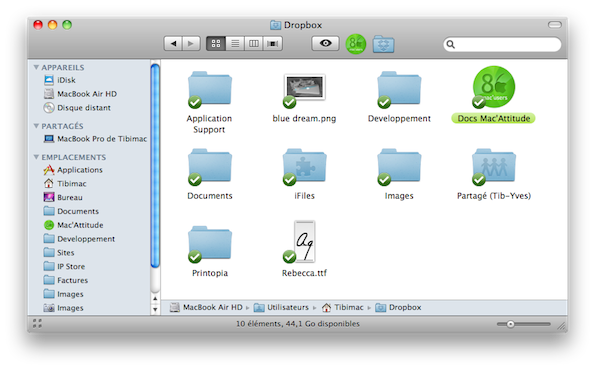Select iDisk in the sidebar
595x370 pixels.
[x=60, y=80]
